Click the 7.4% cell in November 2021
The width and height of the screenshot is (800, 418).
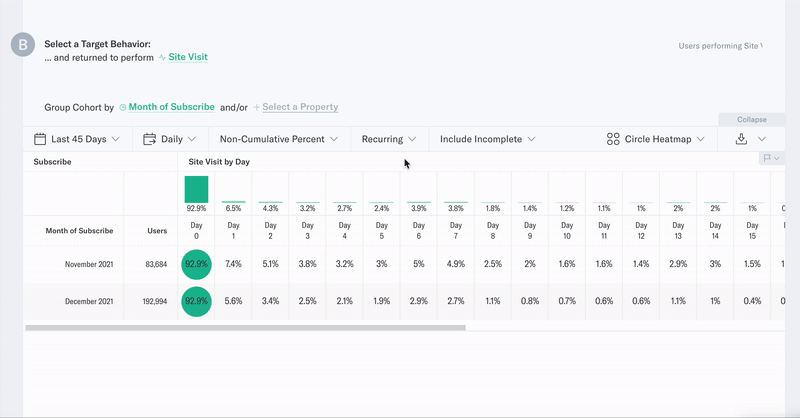[233, 264]
